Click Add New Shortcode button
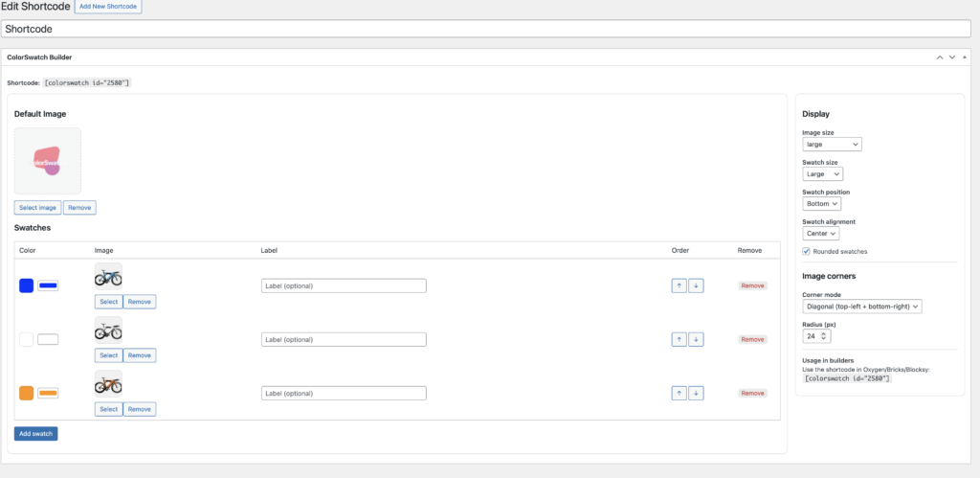 click(108, 7)
